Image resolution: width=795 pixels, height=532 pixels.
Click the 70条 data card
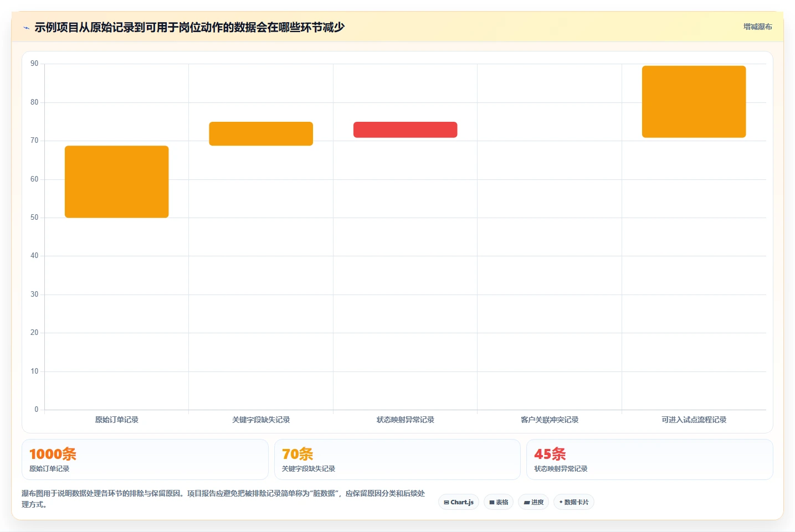pos(397,459)
